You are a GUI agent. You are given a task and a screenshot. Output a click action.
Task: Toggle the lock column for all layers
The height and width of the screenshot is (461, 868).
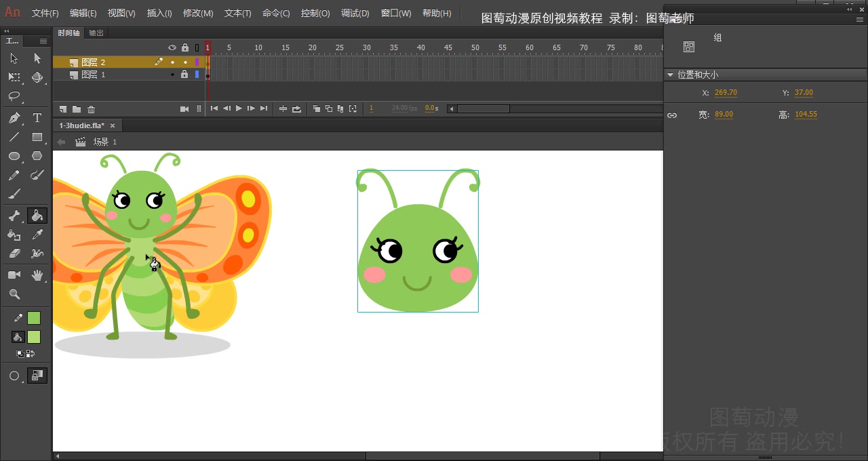pyautogui.click(x=184, y=47)
